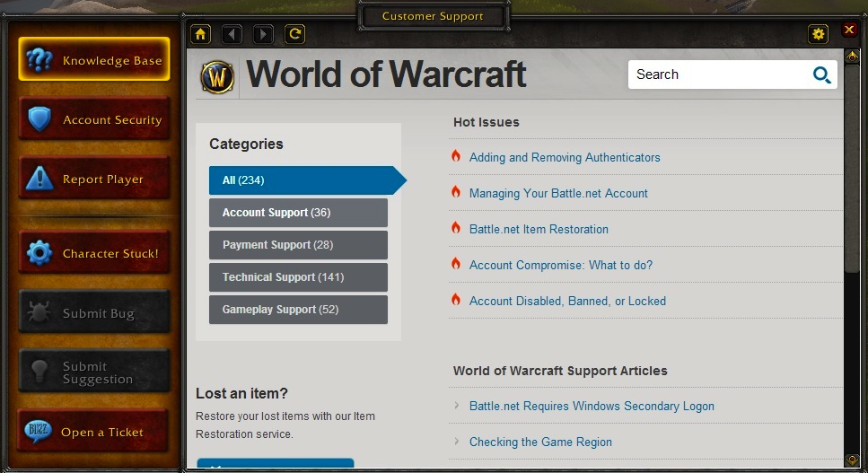Click the World of Warcraft page title text
This screenshot has height=473, width=868.
click(x=386, y=74)
